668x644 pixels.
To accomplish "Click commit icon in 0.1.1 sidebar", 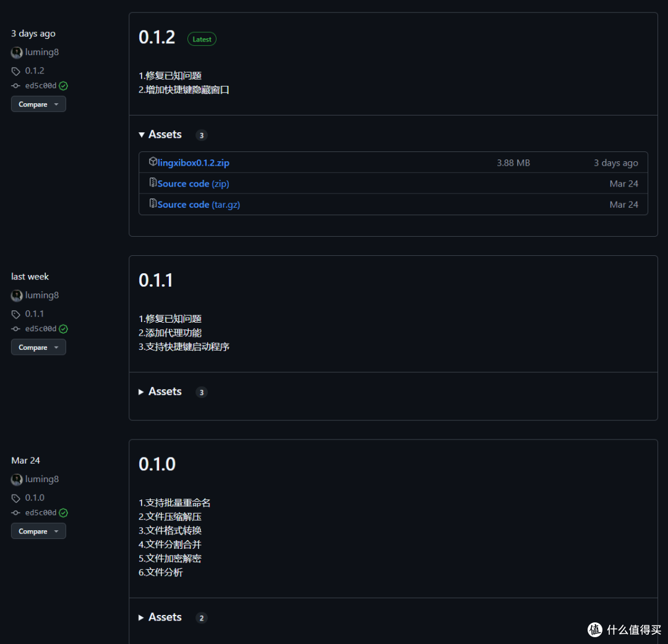I will click(x=15, y=329).
